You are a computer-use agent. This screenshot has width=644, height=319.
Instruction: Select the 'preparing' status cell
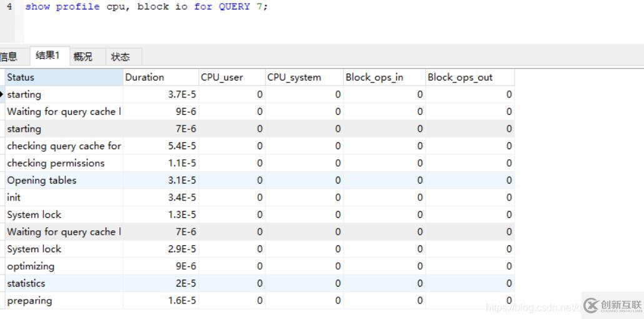tap(64, 300)
